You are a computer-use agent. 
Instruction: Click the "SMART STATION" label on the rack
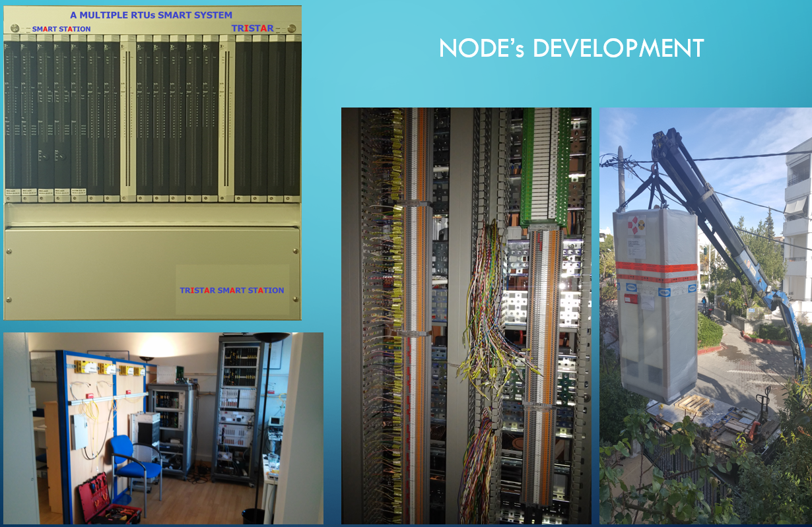pos(61,29)
